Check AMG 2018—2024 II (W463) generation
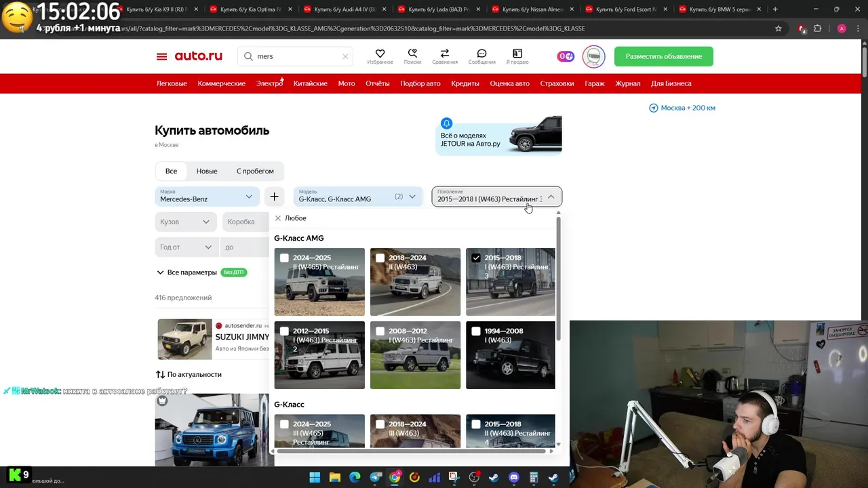The height and width of the screenshot is (488, 868). coord(380,258)
